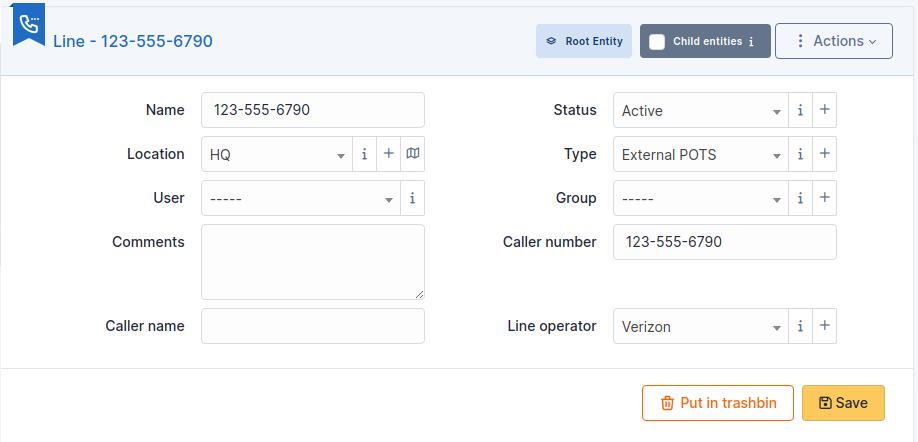Click the Group info icon

800,198
